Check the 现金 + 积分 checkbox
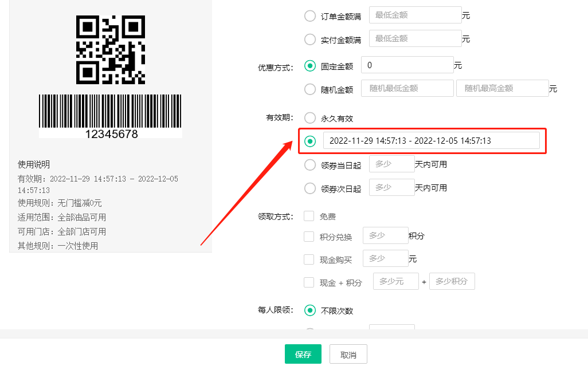 [x=309, y=282]
